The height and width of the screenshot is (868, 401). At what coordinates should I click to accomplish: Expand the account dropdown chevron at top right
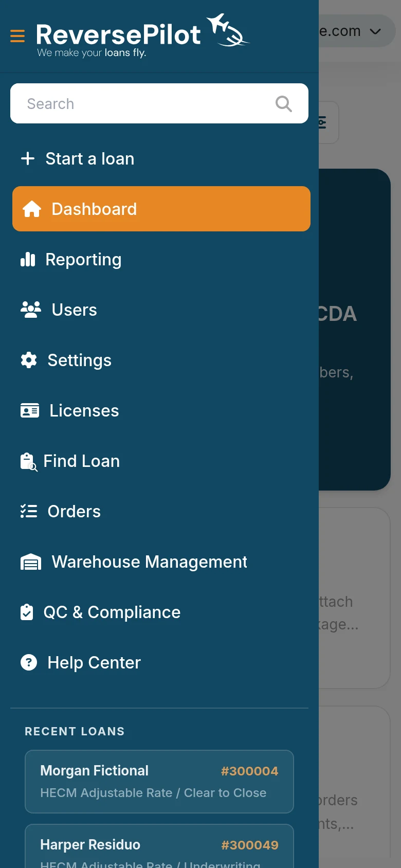376,31
